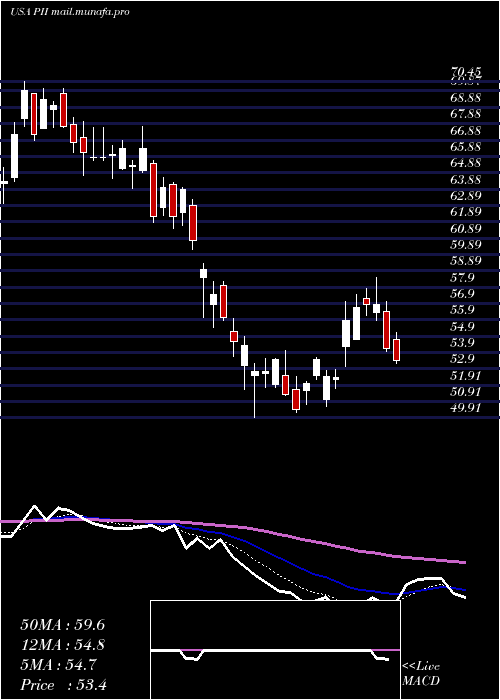Click the 67.88 price axis label
This screenshot has height=700, width=500.
click(x=466, y=114)
